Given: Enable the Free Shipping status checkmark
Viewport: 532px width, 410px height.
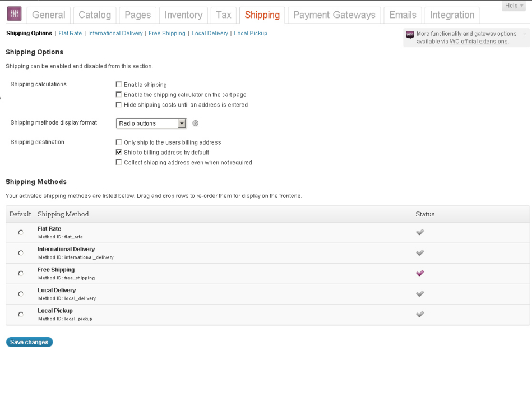Looking at the screenshot, I should [420, 273].
